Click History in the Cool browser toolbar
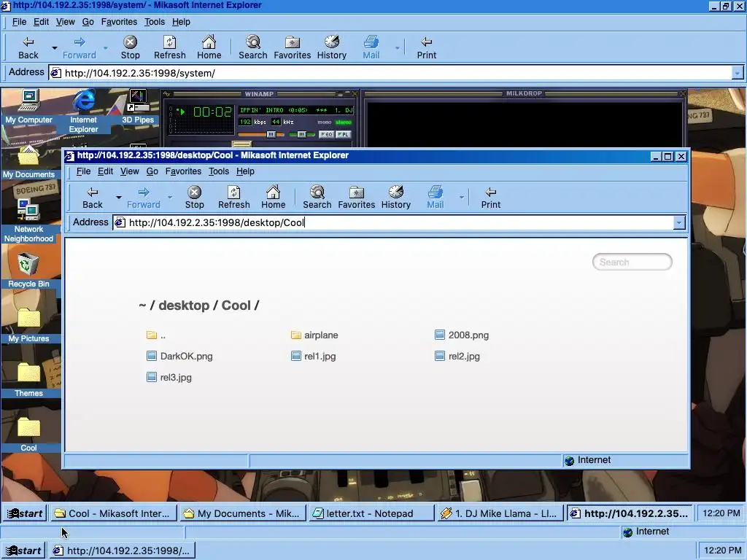Screen dimensions: 747x560 pyautogui.click(x=396, y=198)
